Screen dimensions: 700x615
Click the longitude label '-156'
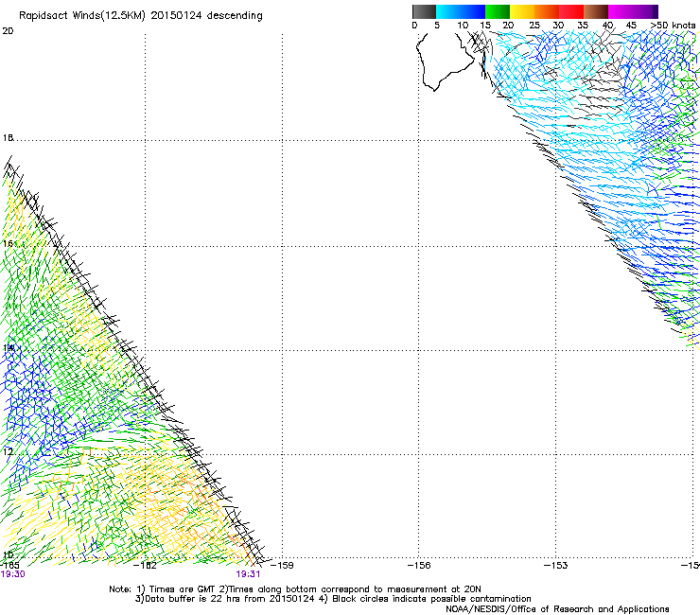point(419,566)
